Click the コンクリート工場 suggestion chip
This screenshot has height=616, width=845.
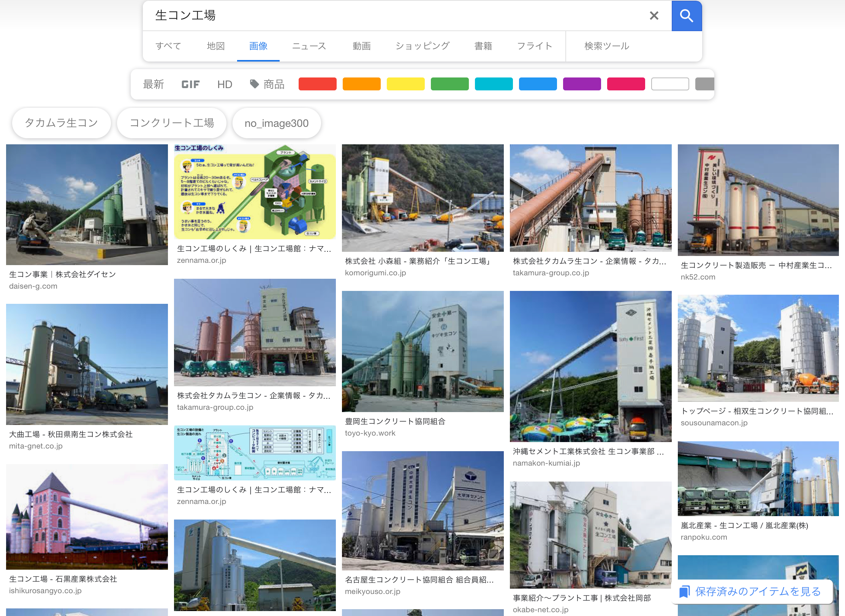172,123
